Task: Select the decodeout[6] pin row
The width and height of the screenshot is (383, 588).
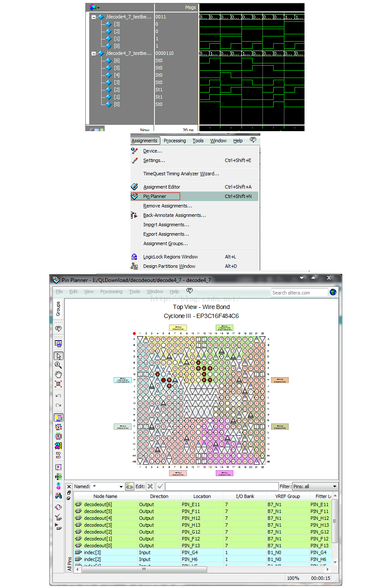Action: tap(203, 504)
